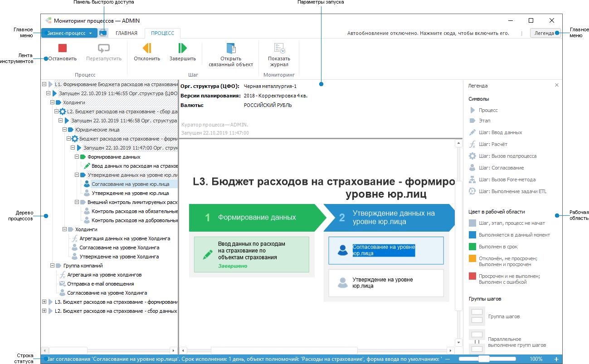Click Показать журнал in Мониторинг group
Screen dimensions: 589x364
point(279,48)
